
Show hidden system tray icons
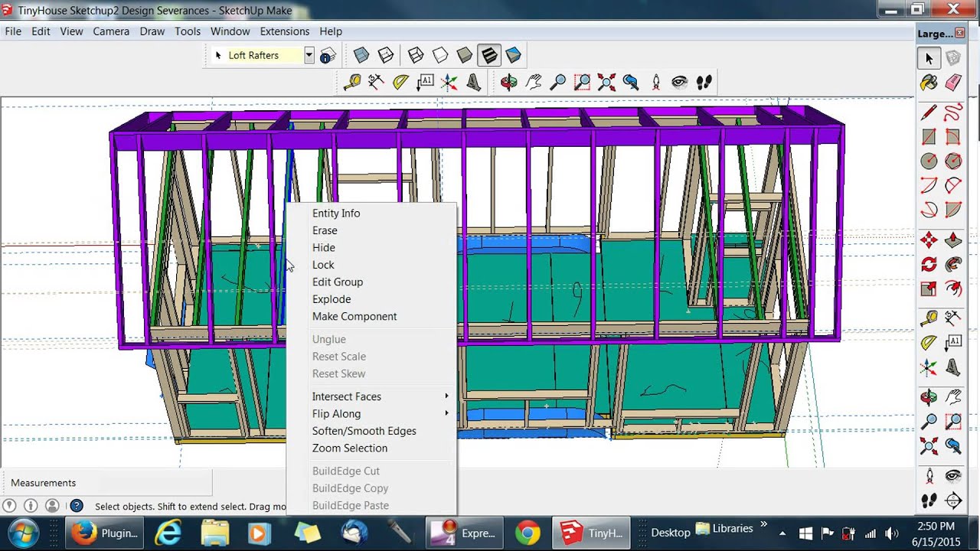(x=782, y=533)
